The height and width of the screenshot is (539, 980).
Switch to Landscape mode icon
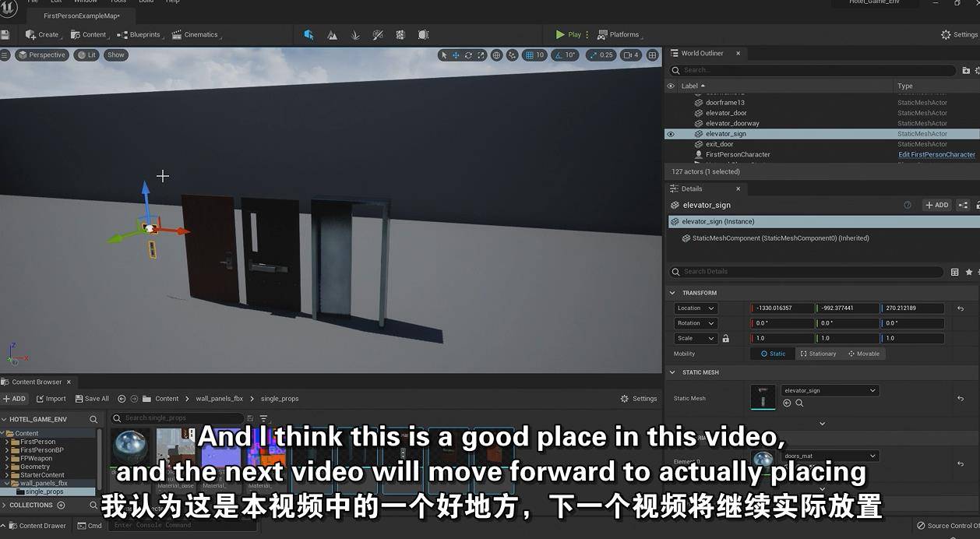[333, 34]
